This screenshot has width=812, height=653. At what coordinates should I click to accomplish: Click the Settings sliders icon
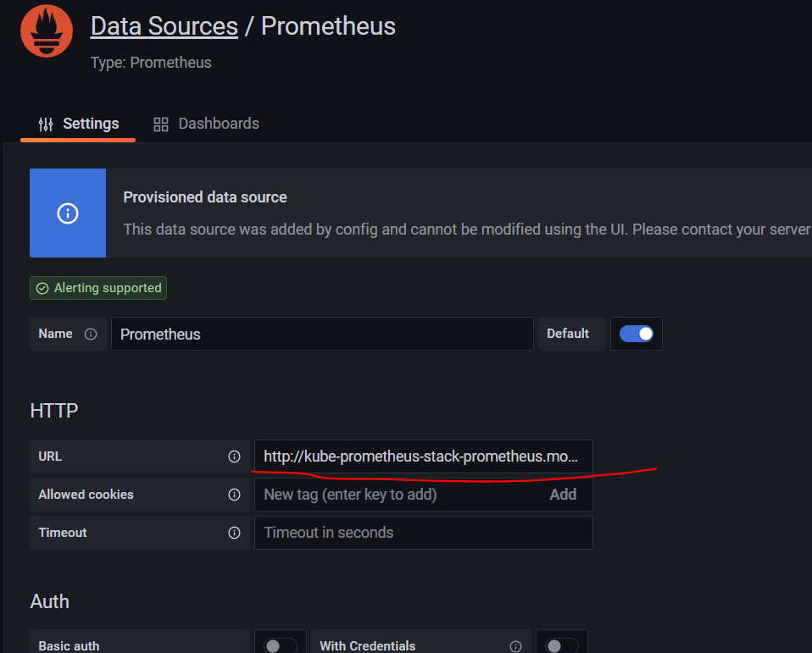pyautogui.click(x=46, y=125)
